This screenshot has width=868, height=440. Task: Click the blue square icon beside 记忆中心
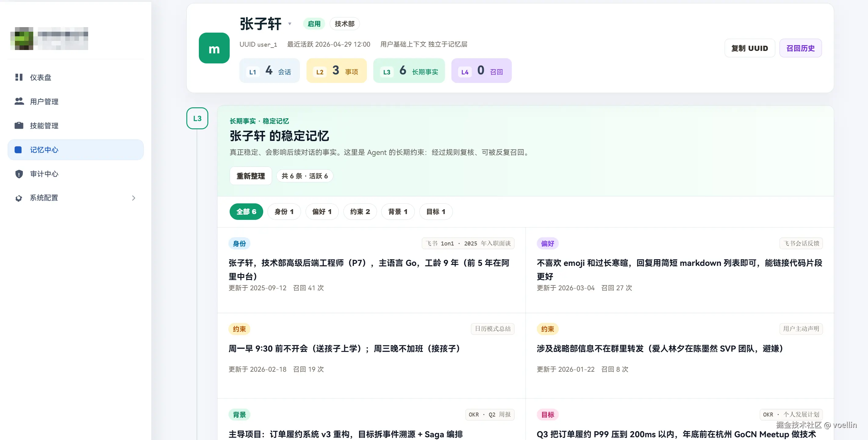click(18, 150)
